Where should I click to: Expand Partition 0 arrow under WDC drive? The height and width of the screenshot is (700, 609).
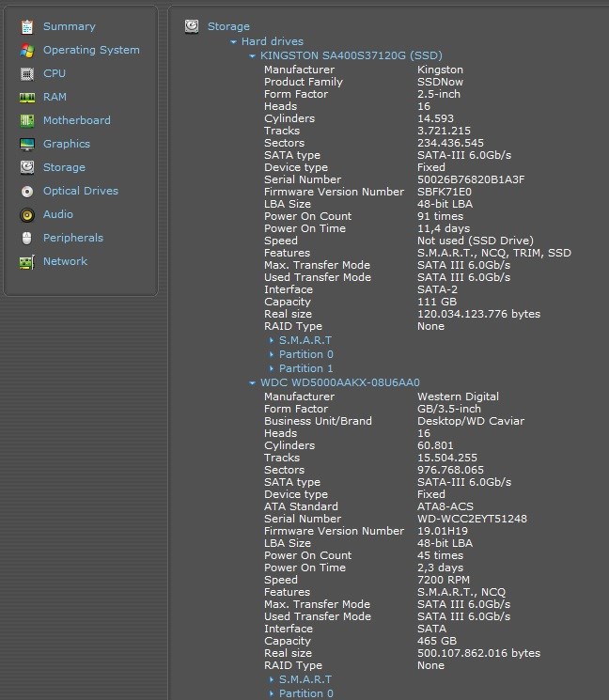[272, 693]
